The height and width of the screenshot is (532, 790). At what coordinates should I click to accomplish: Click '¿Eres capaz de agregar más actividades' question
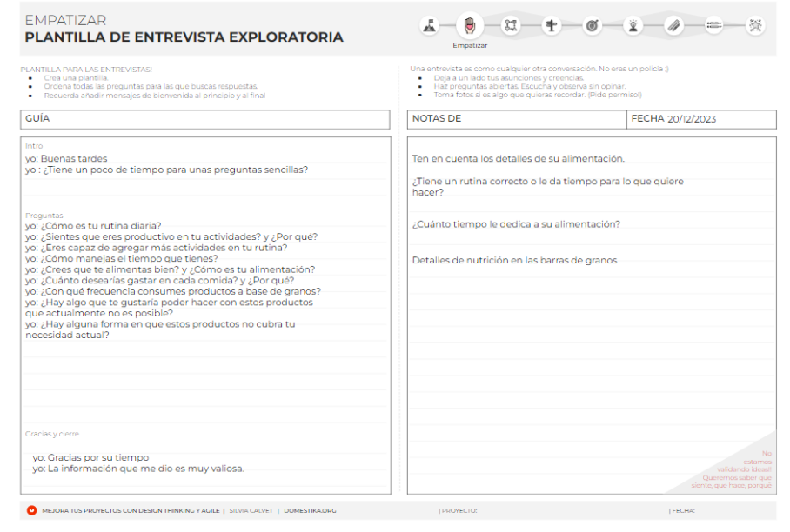click(x=157, y=248)
